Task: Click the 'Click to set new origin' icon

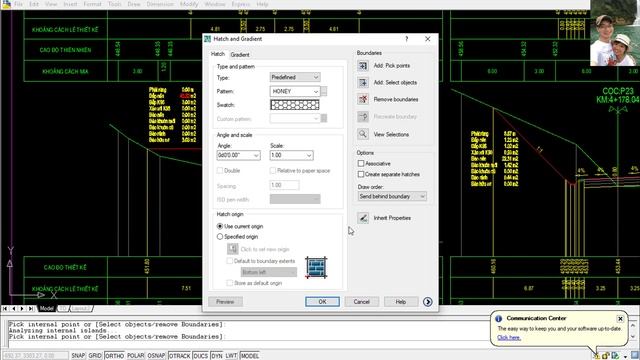Action: [x=233, y=249]
